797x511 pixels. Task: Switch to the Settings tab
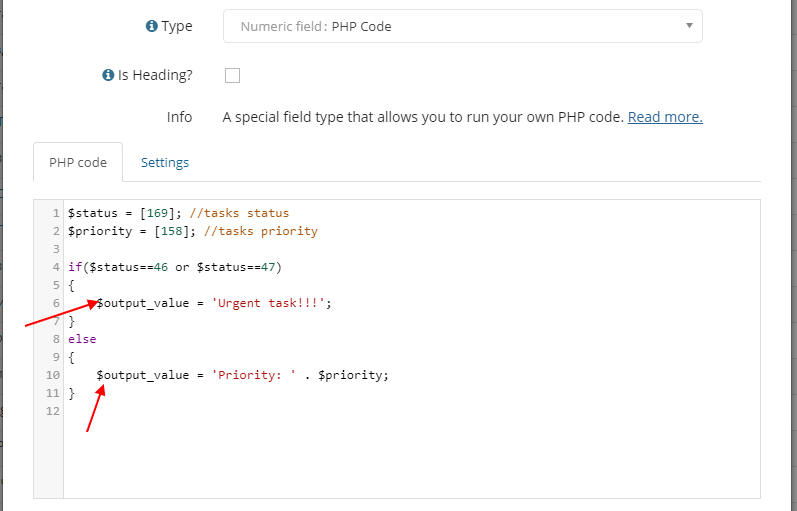[x=165, y=162]
